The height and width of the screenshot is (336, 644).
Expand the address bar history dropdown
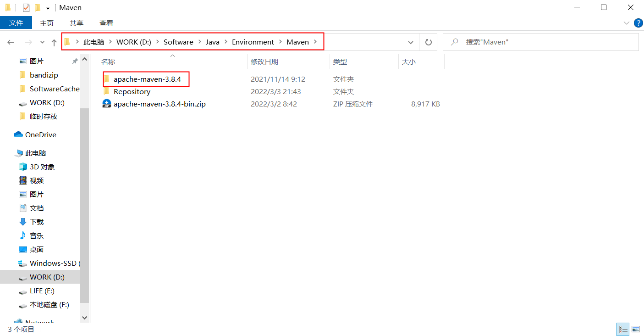coord(411,42)
